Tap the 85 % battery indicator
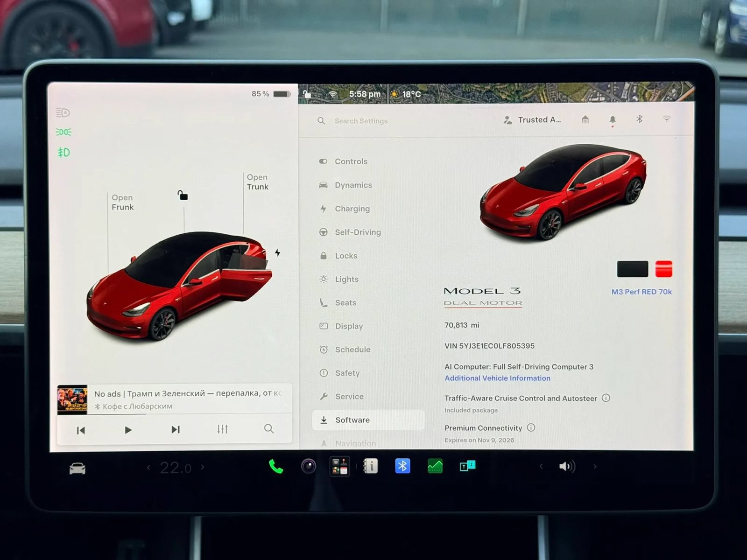The width and height of the screenshot is (747, 560). pos(271,94)
